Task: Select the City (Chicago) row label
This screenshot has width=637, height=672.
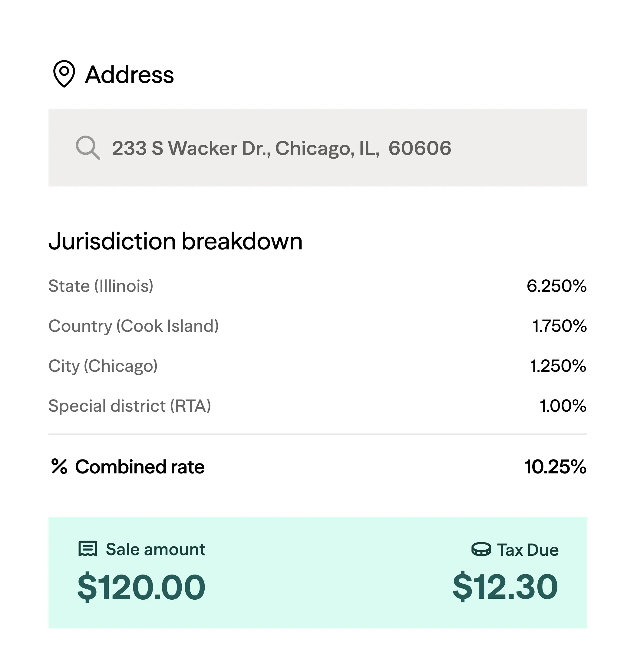Action: coord(103,366)
